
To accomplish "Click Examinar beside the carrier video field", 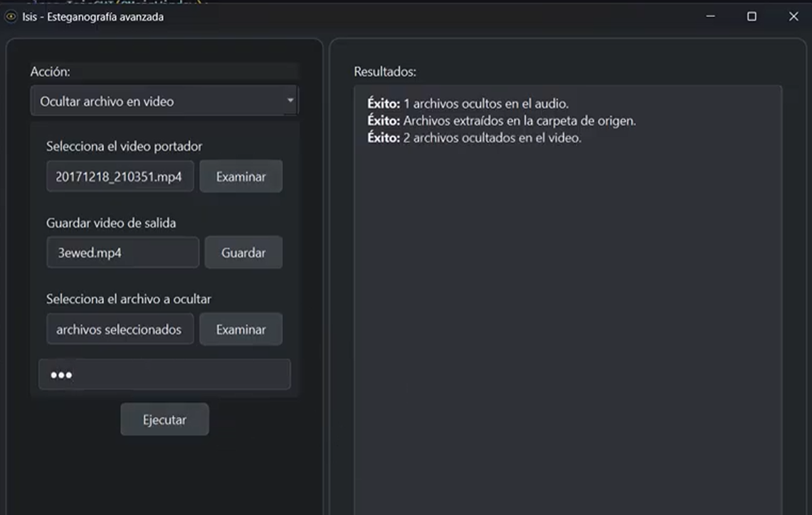I will point(241,176).
